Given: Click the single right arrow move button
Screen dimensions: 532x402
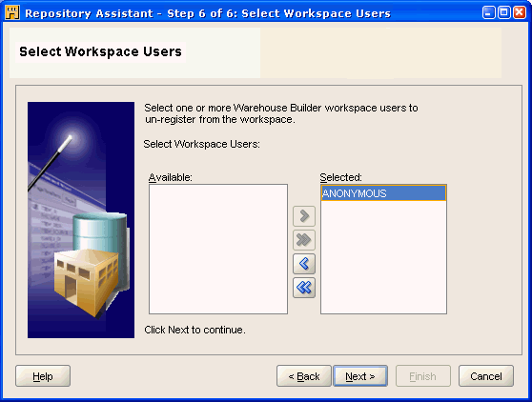Looking at the screenshot, I should pyautogui.click(x=304, y=216).
